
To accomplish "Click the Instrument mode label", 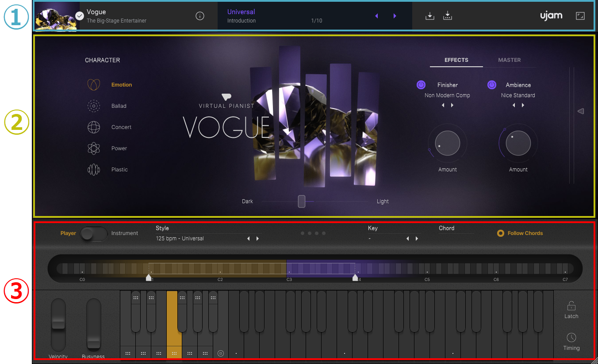I will coord(125,233).
